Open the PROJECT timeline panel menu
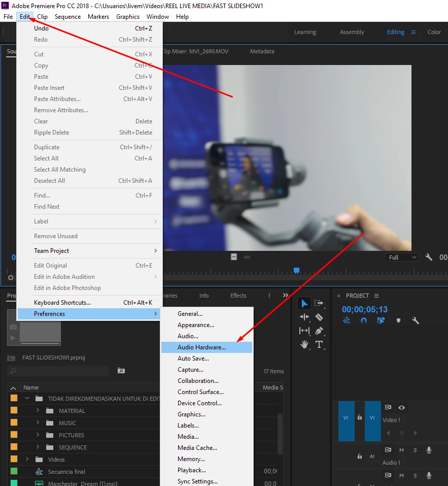This screenshot has height=486, width=448. click(x=376, y=296)
